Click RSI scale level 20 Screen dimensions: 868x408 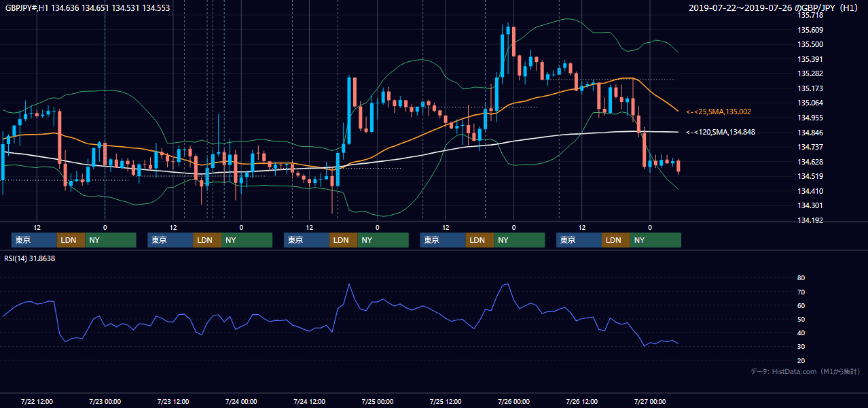point(801,360)
